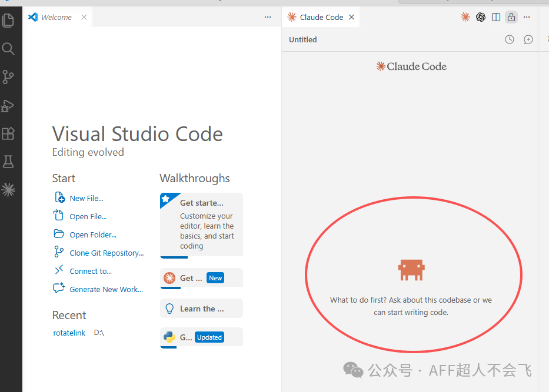Open Learn the... walkthrough card
This screenshot has height=392, width=549.
pos(201,309)
